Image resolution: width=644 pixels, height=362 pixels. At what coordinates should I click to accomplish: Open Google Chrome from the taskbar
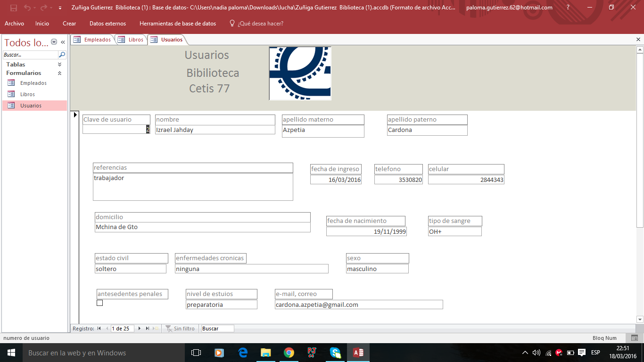pos(289,353)
